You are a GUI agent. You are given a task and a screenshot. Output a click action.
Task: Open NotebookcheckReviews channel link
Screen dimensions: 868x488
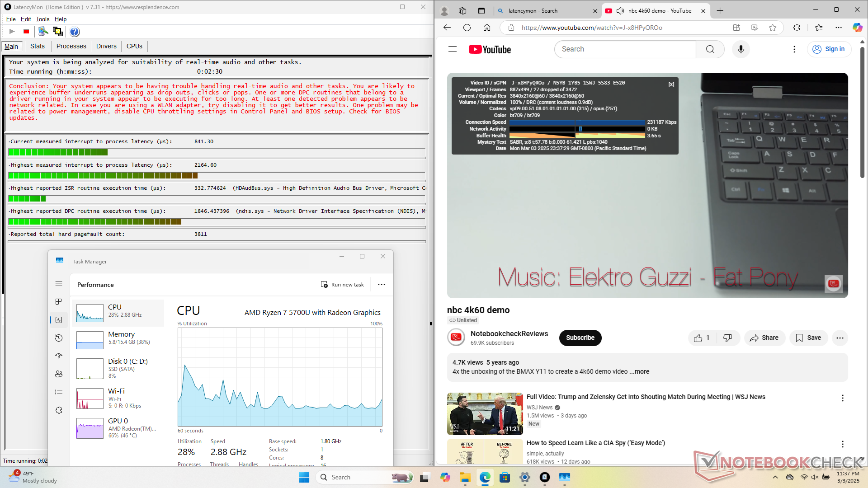click(x=509, y=333)
